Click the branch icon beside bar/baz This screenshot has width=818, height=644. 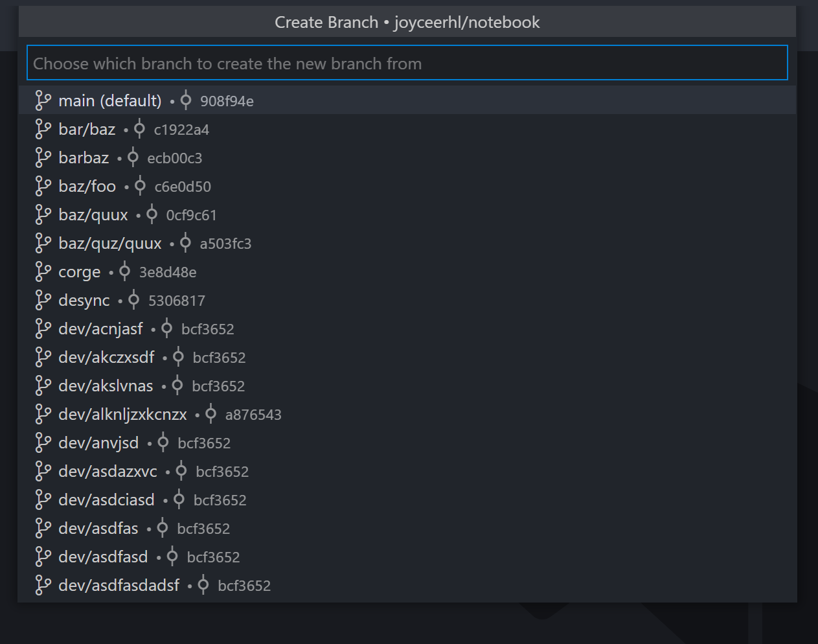[43, 129]
